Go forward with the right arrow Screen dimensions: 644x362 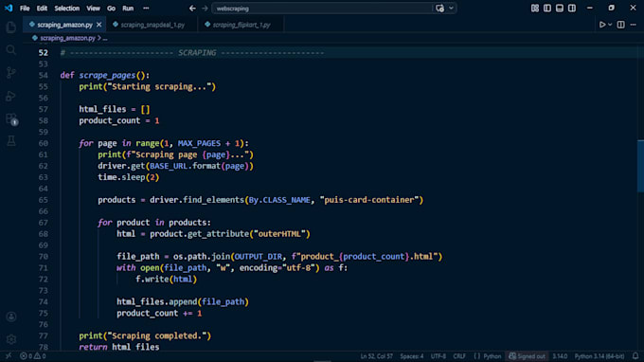(205, 9)
